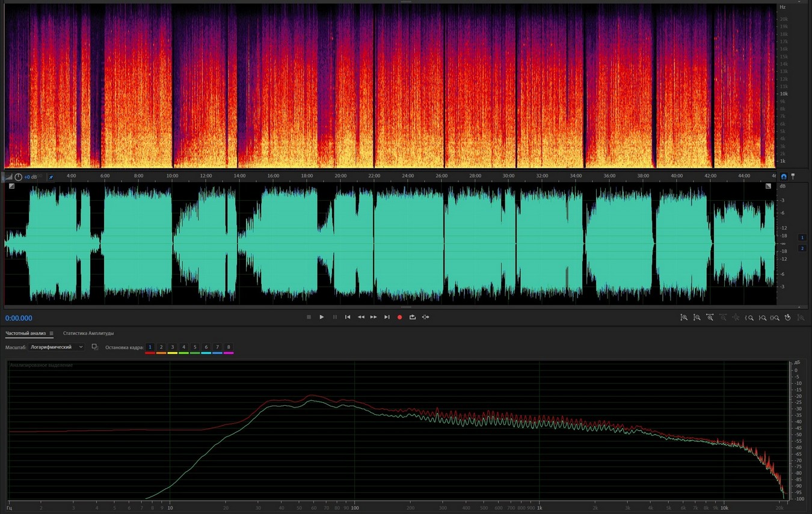The image size is (812, 514).
Task: Toggle channel 2 enable button
Action: click(x=802, y=248)
